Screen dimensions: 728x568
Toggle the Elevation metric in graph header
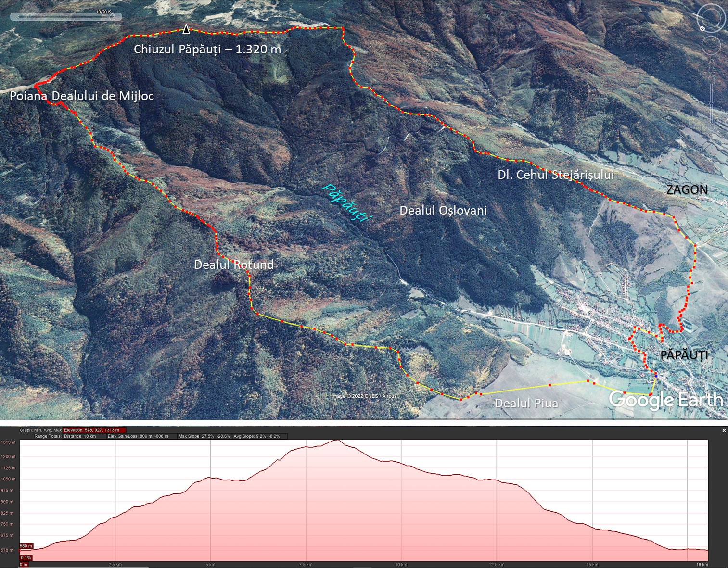[x=94, y=430]
